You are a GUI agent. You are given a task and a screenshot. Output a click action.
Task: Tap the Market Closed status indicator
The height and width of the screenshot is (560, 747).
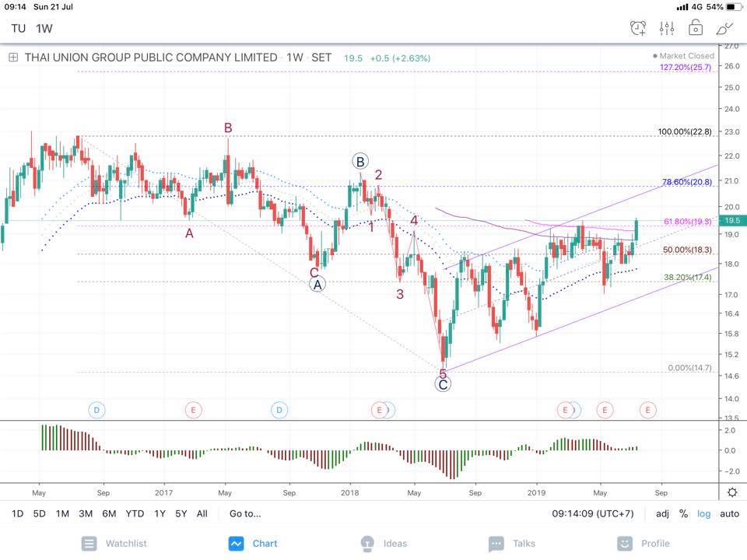[683, 56]
